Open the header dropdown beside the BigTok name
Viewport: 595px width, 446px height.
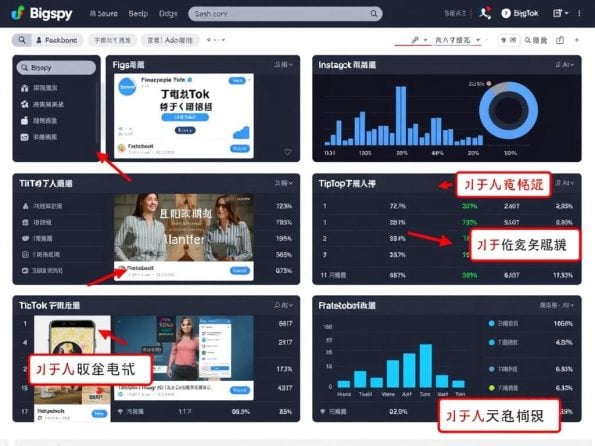(x=560, y=13)
